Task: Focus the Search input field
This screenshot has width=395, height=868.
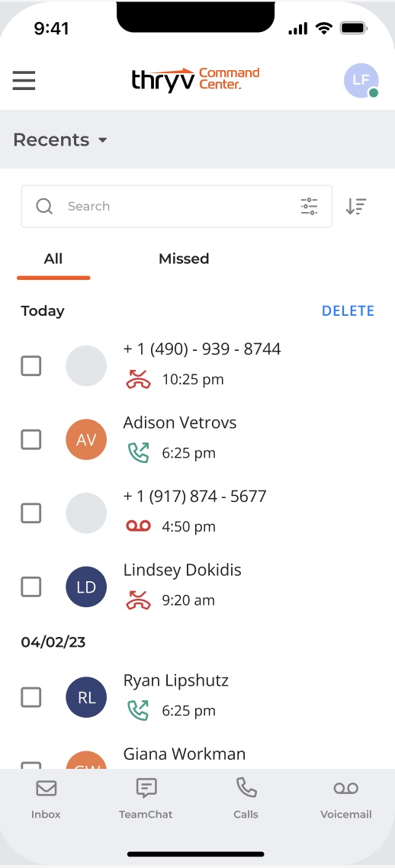Action: pos(176,206)
